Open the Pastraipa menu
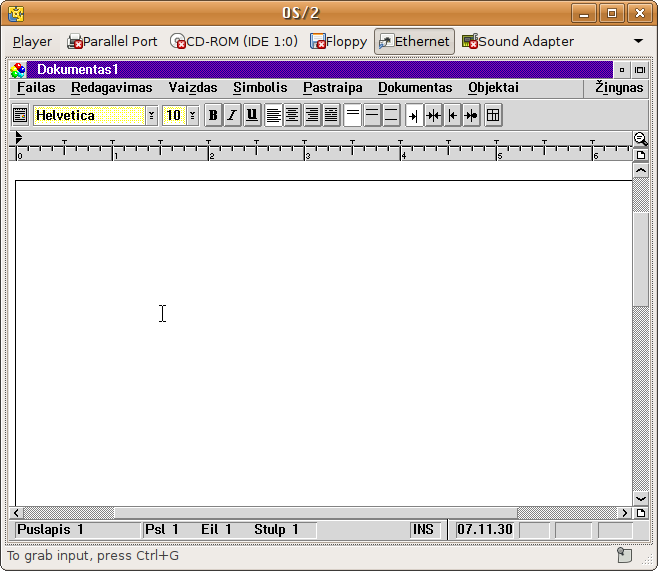 coord(332,88)
